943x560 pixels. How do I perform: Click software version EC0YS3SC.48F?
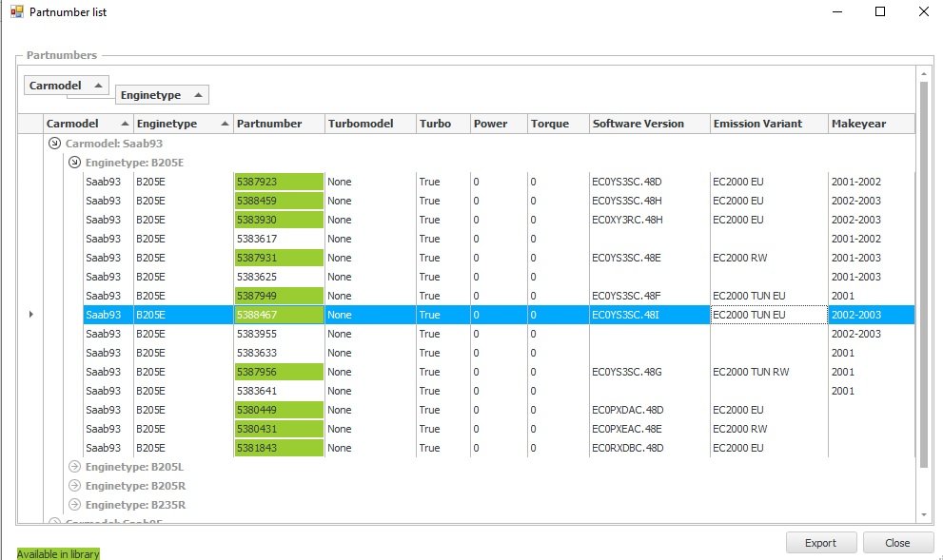pos(626,296)
